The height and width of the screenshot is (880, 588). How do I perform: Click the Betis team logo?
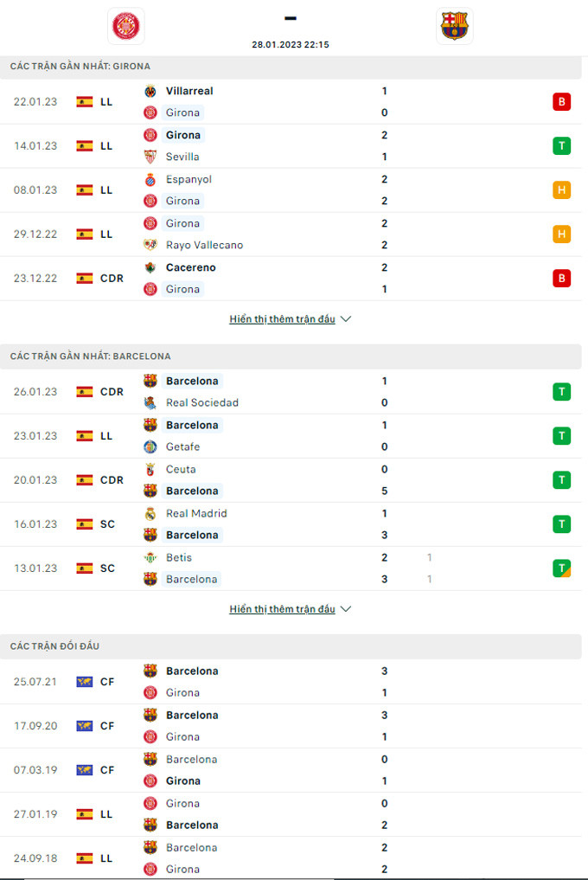pos(150,557)
